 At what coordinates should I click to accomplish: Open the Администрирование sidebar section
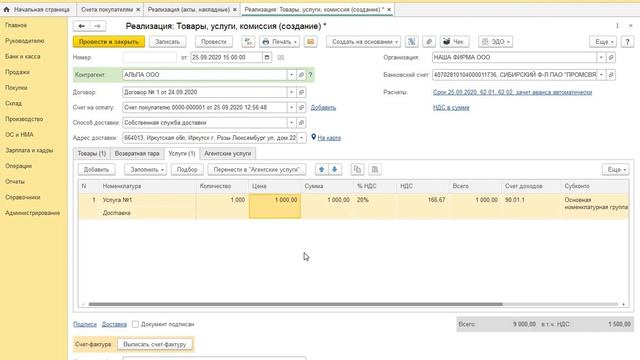[32, 213]
